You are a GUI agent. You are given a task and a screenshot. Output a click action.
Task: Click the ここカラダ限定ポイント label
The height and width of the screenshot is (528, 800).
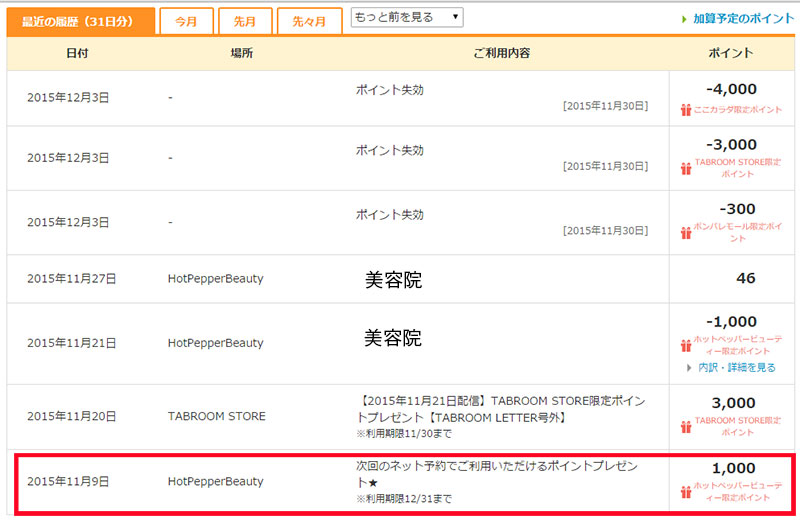pos(738,110)
